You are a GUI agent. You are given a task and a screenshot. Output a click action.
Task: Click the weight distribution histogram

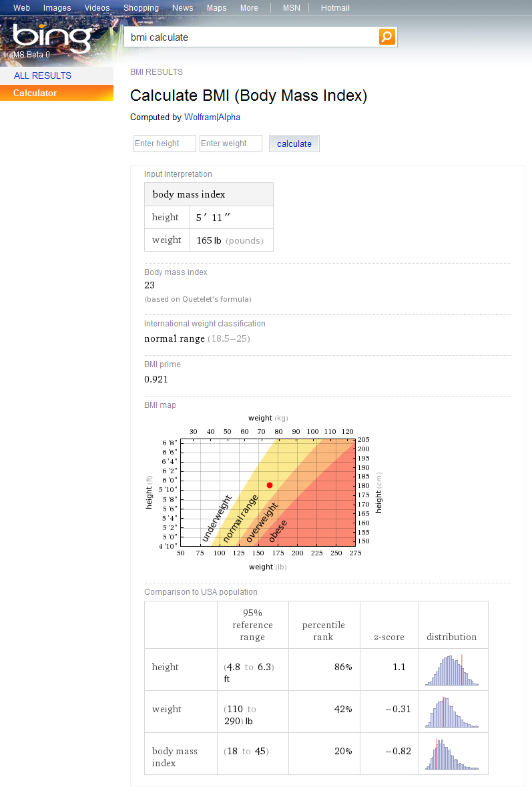point(452,713)
